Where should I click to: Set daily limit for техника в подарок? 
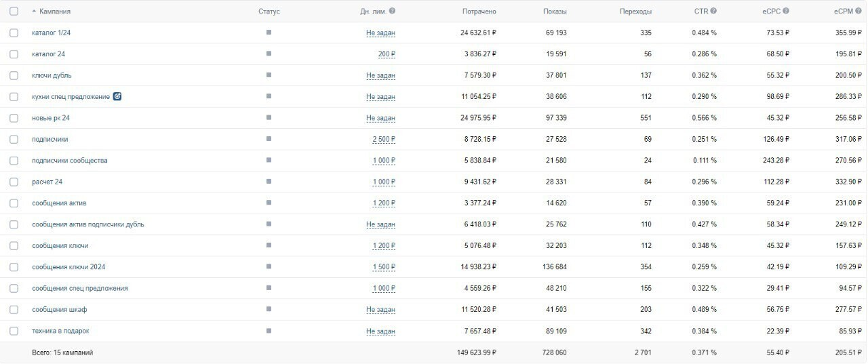[x=380, y=331]
